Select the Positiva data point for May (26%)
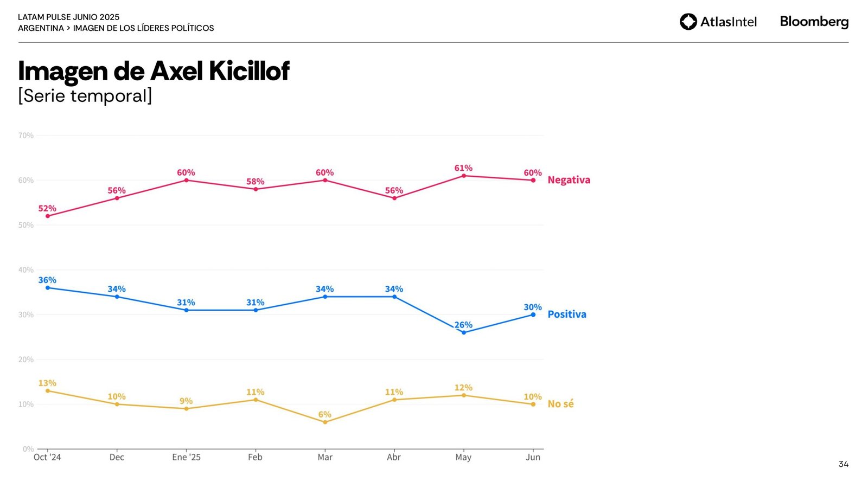The height and width of the screenshot is (488, 868). point(463,332)
